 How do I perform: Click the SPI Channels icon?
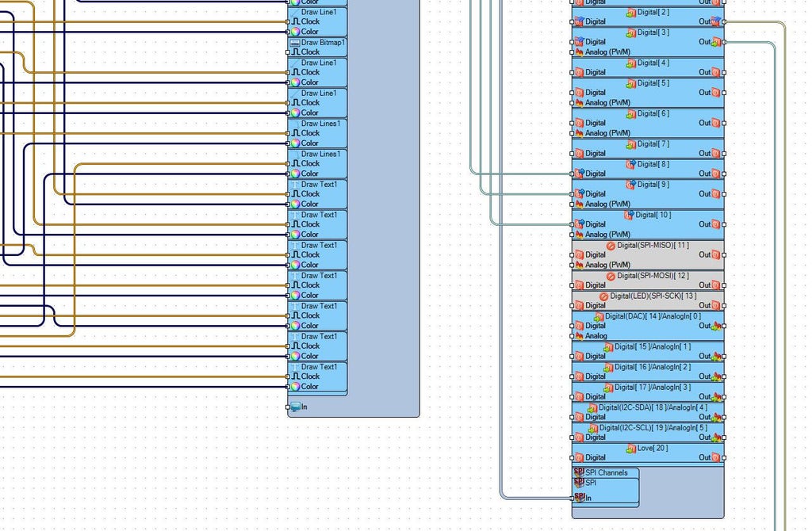click(x=579, y=472)
